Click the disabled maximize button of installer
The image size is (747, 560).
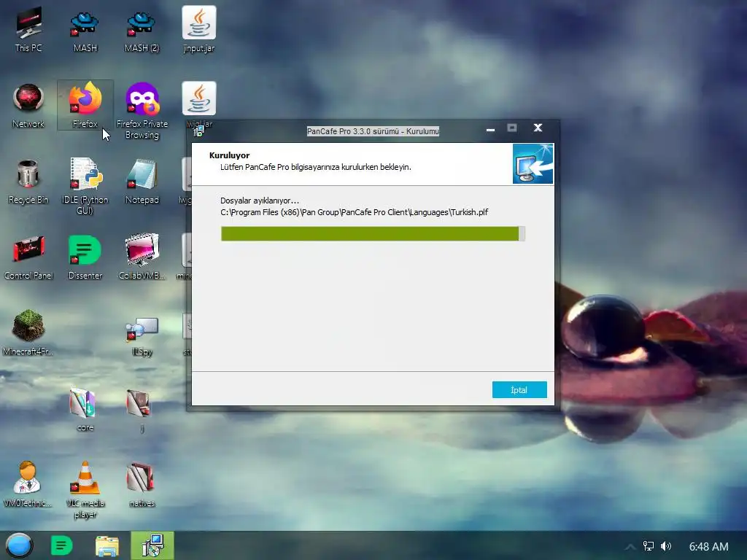tap(511, 128)
